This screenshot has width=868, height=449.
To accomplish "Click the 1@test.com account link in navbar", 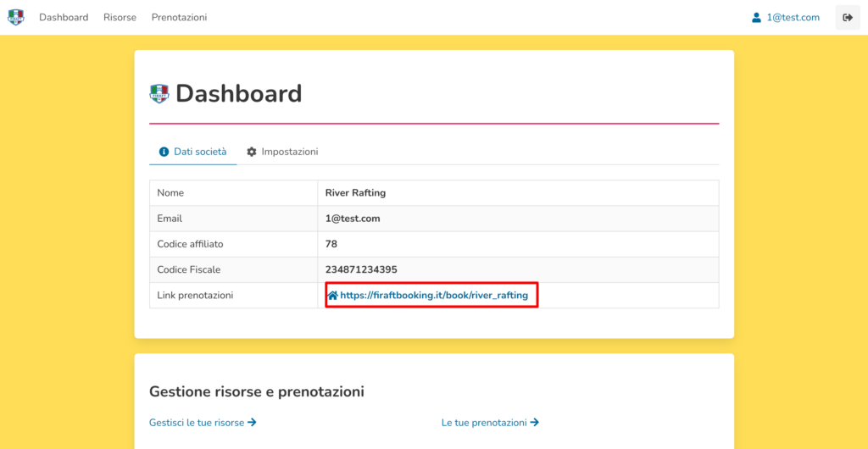I will [x=793, y=17].
